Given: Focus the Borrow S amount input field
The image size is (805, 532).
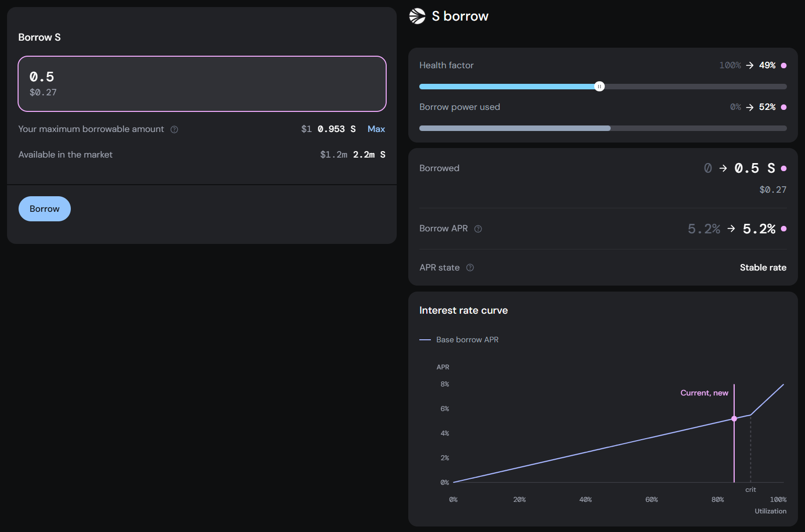Looking at the screenshot, I should click(202, 84).
